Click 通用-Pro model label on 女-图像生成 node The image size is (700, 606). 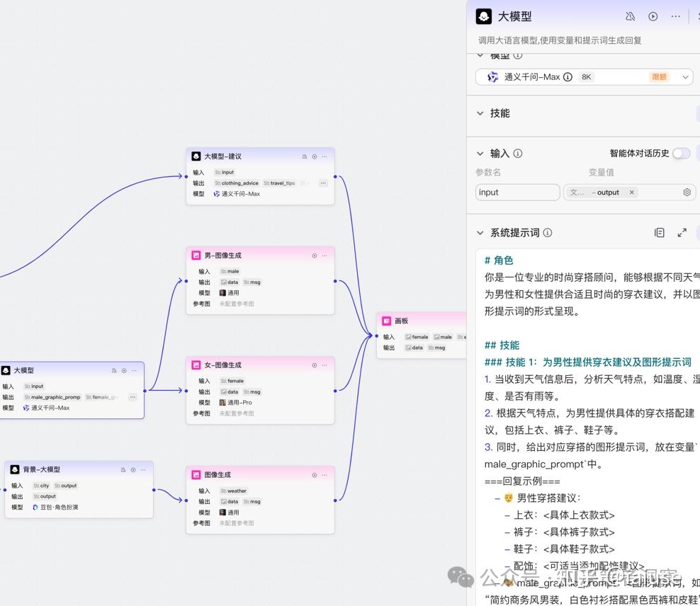click(236, 403)
